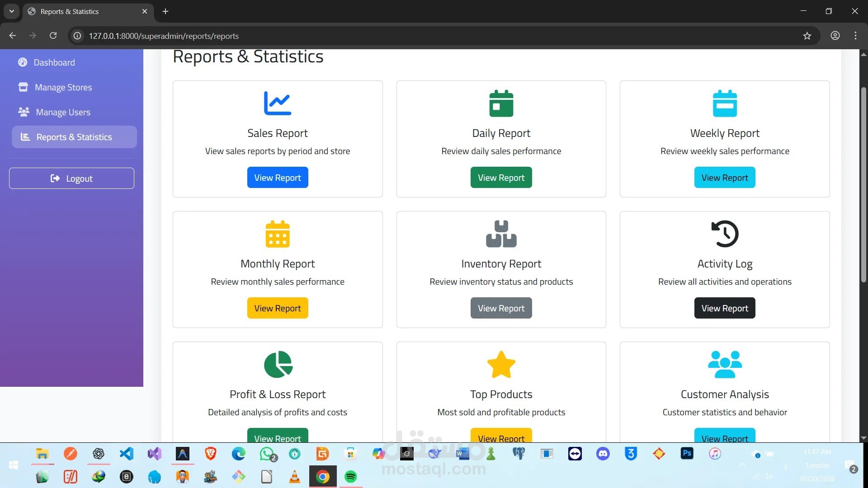Screen dimensions: 868x488
Task: Click the page's vertical scrollbar thumb
Action: [863, 185]
